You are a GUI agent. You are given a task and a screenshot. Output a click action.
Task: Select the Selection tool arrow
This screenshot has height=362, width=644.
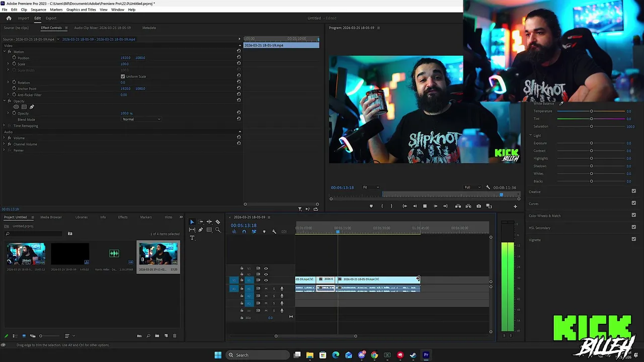(192, 222)
